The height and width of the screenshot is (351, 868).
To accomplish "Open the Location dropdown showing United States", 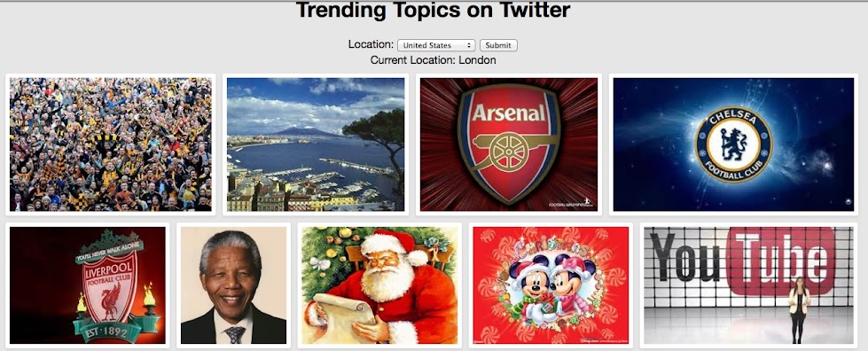I will coord(436,45).
